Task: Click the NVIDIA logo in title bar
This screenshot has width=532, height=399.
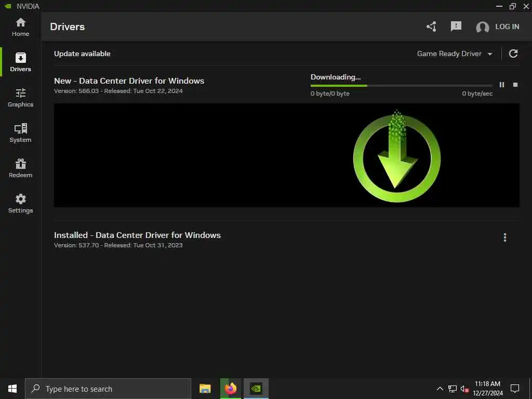Action: [8, 6]
